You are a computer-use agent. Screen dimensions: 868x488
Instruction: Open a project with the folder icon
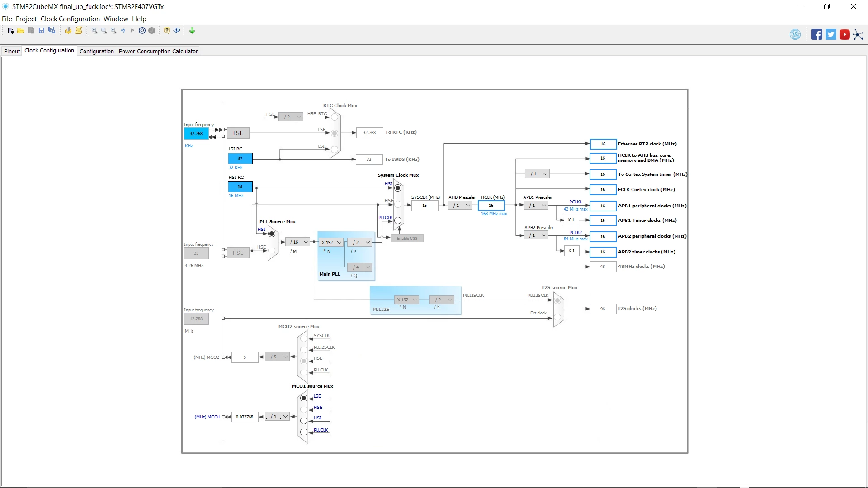(x=21, y=30)
